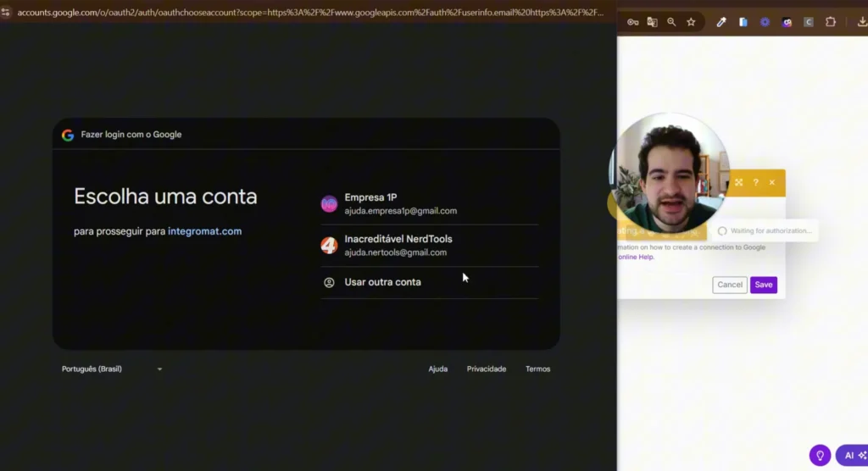Click the ajuda.nertools@gmail.com email text
The width and height of the screenshot is (868, 471).
395,252
